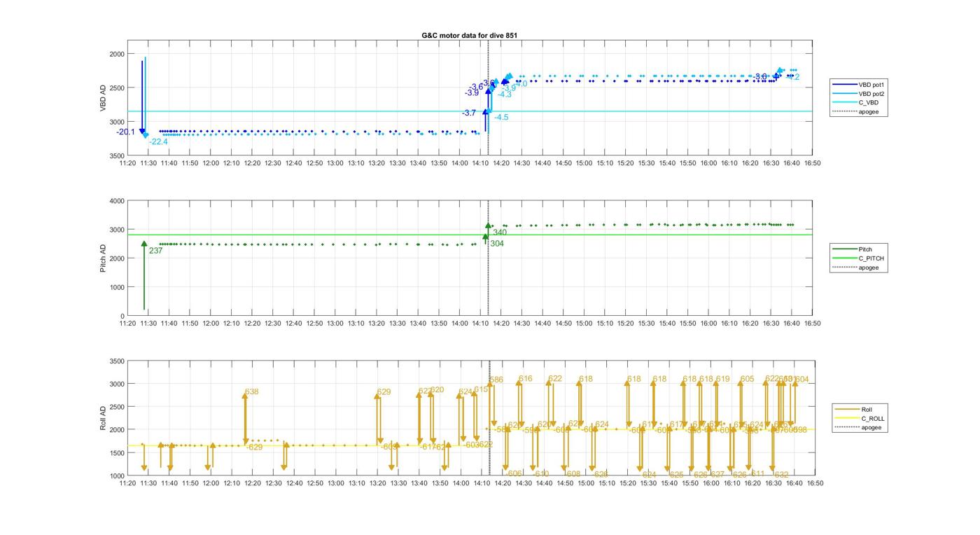The width and height of the screenshot is (980, 535).
Task: Click the '0' y-tick on the Pitch plot
Action: 122,317
